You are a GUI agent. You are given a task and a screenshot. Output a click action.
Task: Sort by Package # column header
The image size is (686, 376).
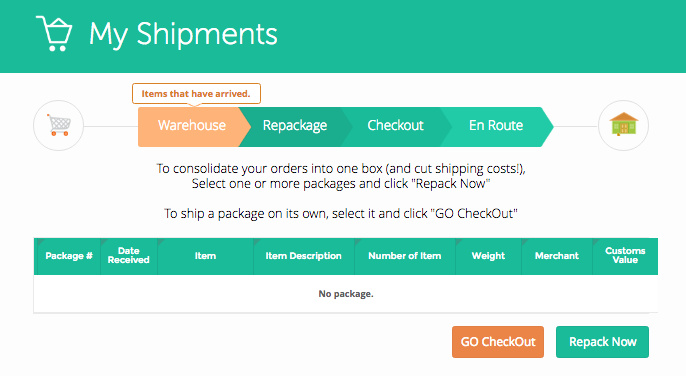[x=67, y=256]
